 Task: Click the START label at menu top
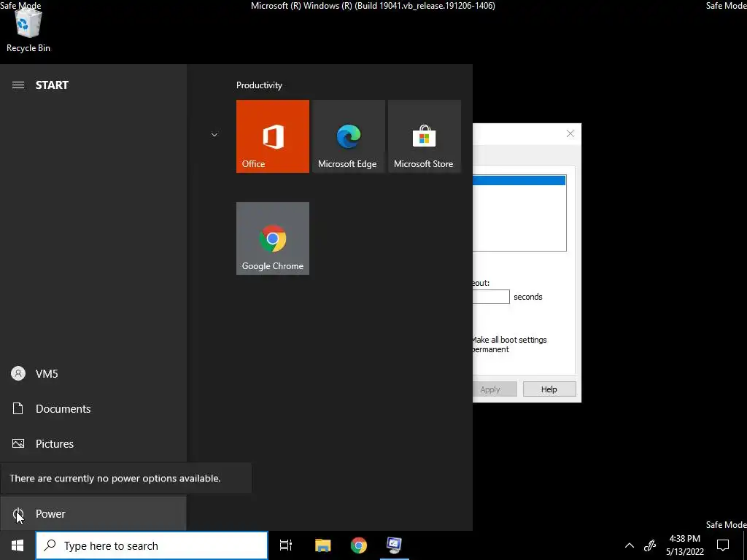click(52, 85)
